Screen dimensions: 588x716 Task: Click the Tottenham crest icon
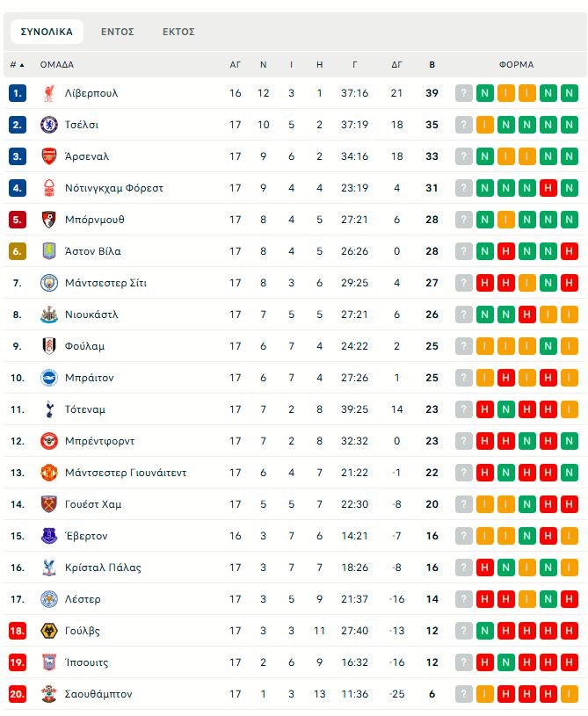coord(48,409)
